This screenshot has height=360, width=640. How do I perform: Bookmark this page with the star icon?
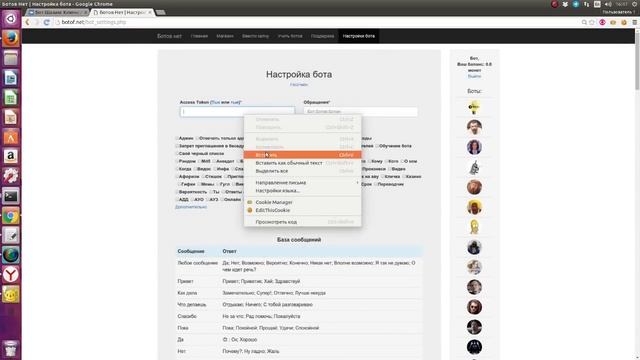(592, 22)
